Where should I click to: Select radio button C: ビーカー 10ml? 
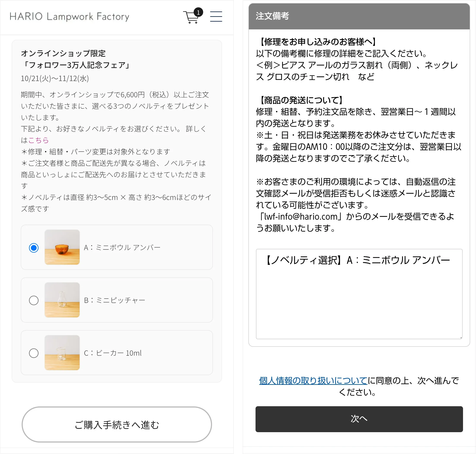pos(34,353)
